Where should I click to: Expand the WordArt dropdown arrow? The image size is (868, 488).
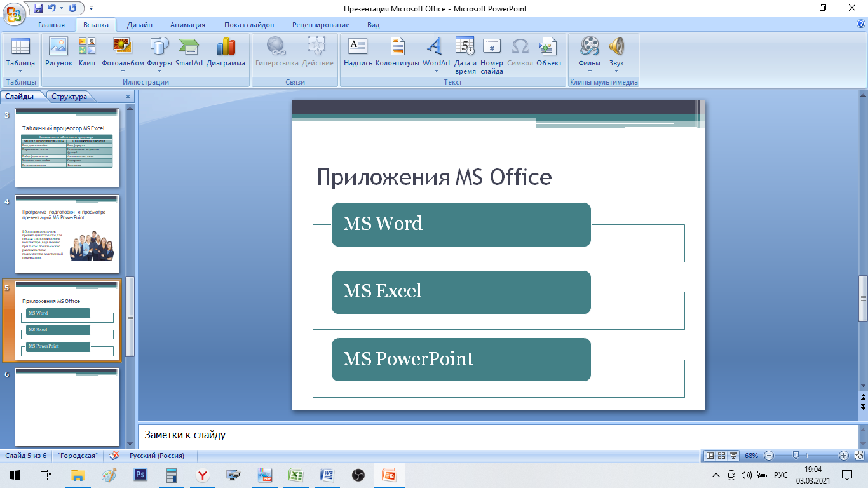(436, 71)
